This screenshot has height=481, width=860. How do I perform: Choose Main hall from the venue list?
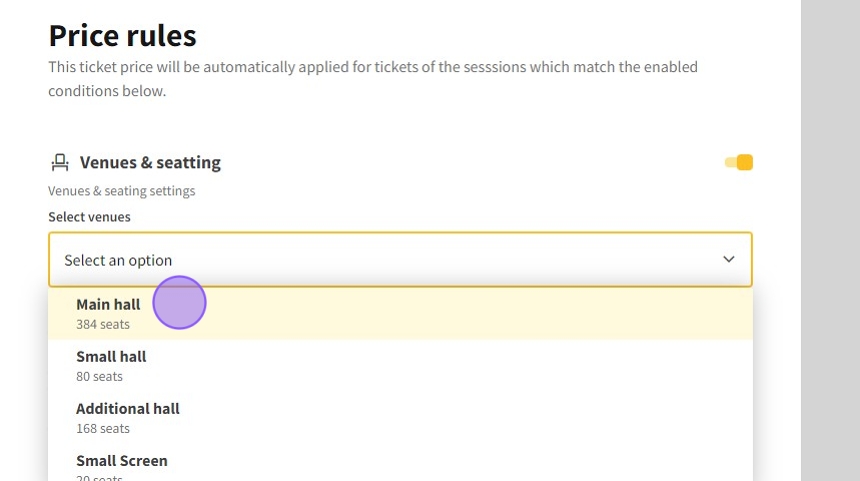(x=108, y=304)
